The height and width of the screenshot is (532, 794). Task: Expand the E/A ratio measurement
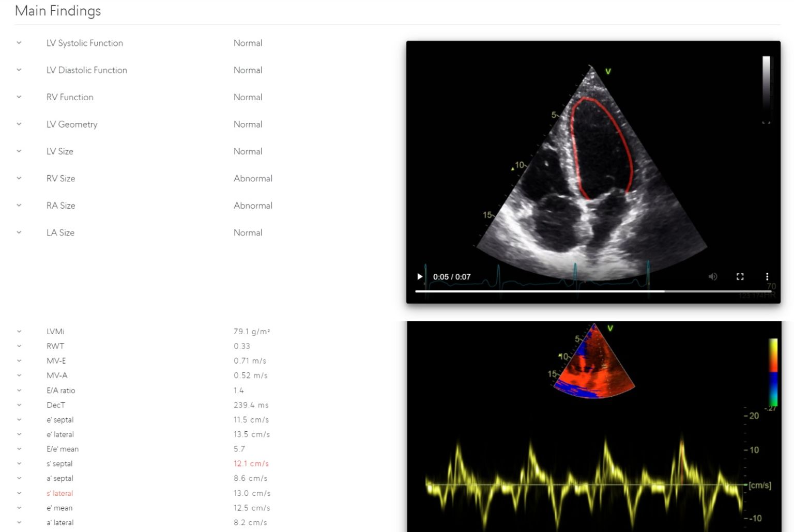(x=19, y=390)
